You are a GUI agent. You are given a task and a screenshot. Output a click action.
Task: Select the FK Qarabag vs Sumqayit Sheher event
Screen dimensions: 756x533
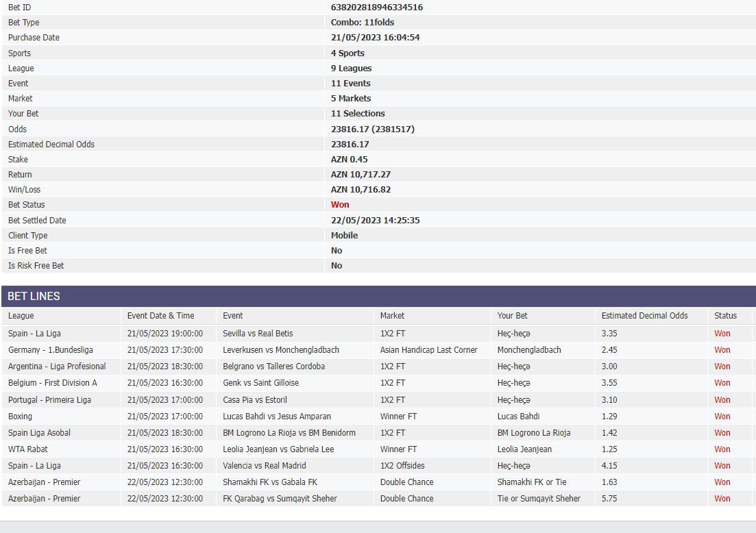click(280, 499)
